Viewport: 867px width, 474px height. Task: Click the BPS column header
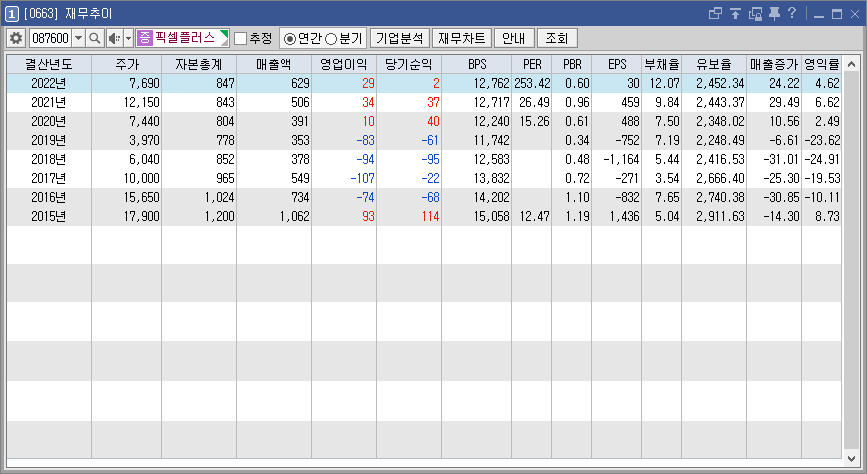(477, 64)
